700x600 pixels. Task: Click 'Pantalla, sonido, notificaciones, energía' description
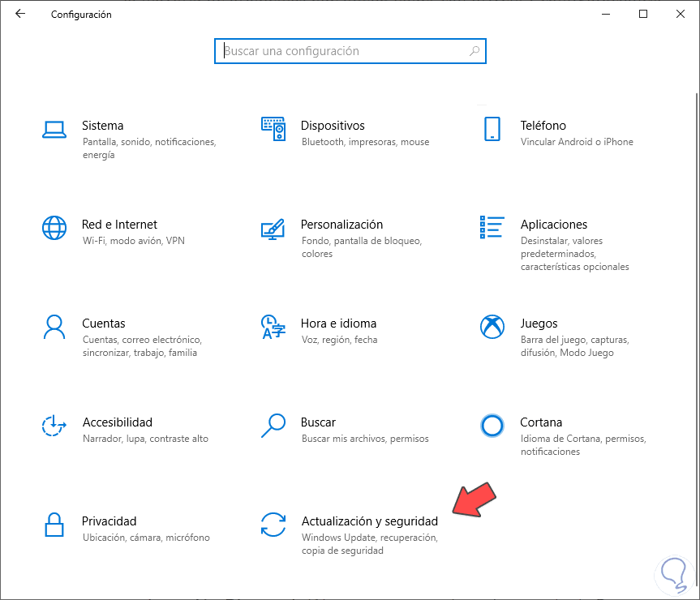point(149,148)
